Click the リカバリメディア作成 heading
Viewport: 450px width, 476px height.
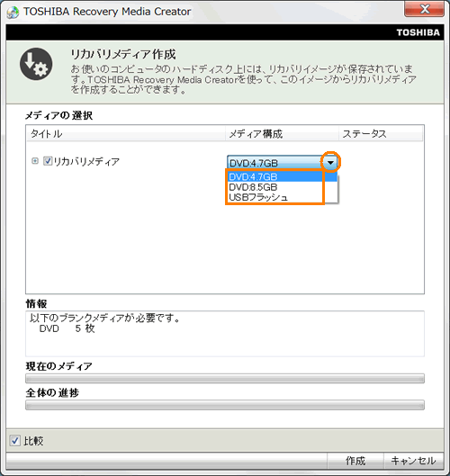point(123,55)
